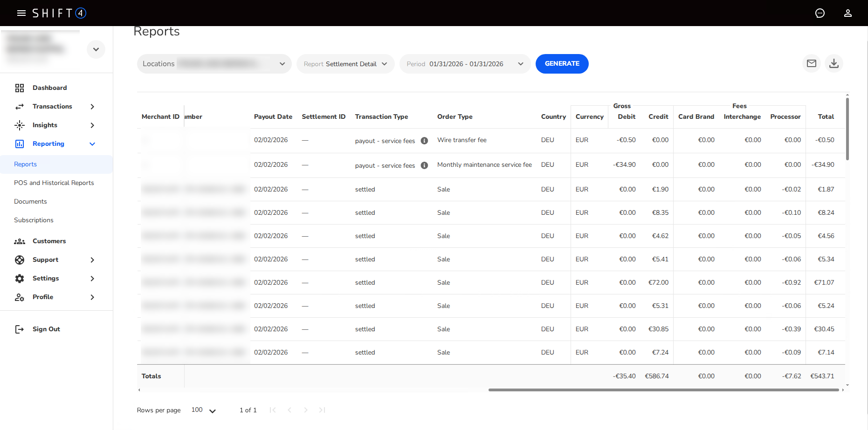Show info for Monthly maintenance fee payout row
Image resolution: width=868 pixels, height=430 pixels.
[424, 165]
